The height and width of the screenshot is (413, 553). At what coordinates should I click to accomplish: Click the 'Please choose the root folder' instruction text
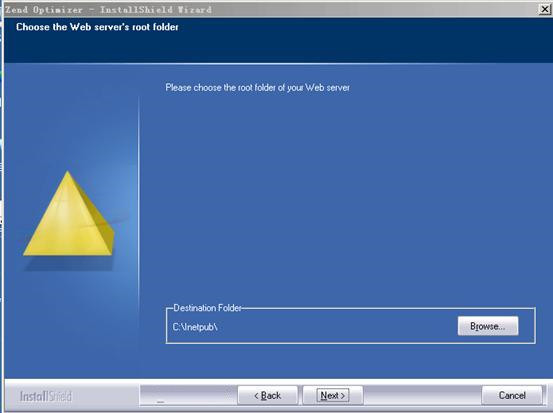point(257,87)
